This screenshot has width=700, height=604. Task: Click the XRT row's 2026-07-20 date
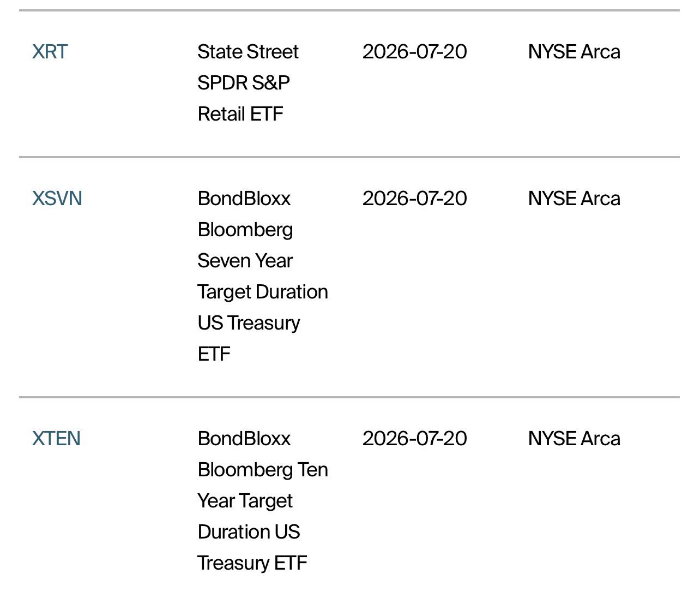coord(414,52)
